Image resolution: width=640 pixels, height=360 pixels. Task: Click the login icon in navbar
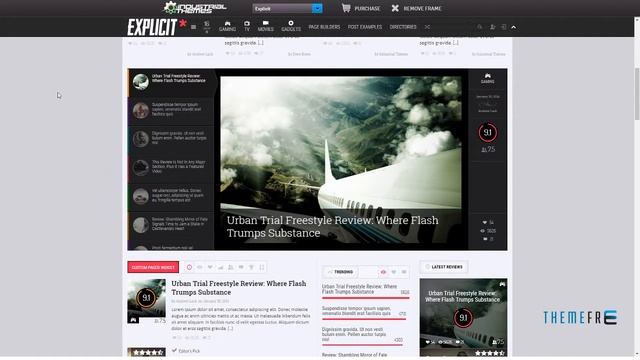coord(504,27)
